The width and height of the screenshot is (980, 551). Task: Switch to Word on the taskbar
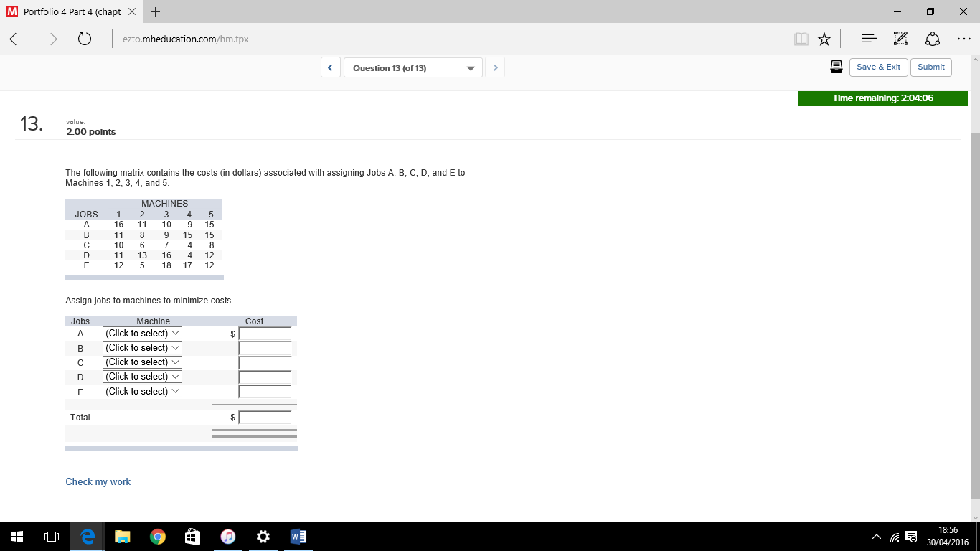click(x=298, y=537)
